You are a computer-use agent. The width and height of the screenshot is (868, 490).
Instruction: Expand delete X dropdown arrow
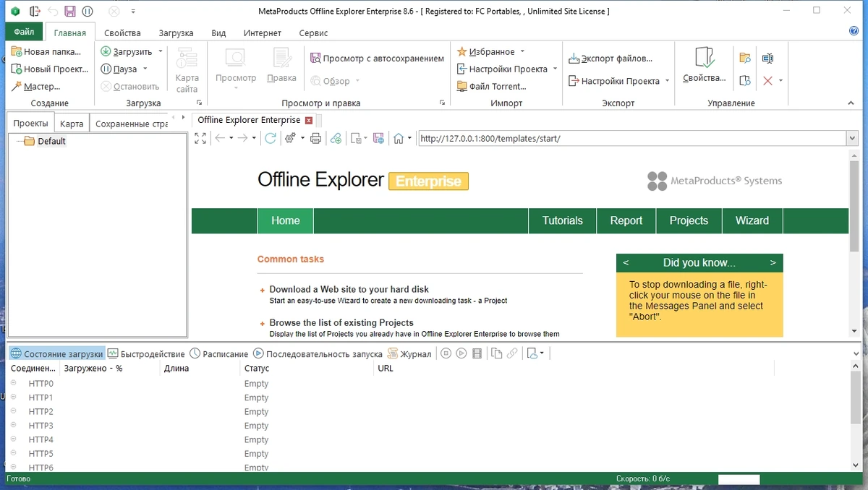[x=780, y=81]
